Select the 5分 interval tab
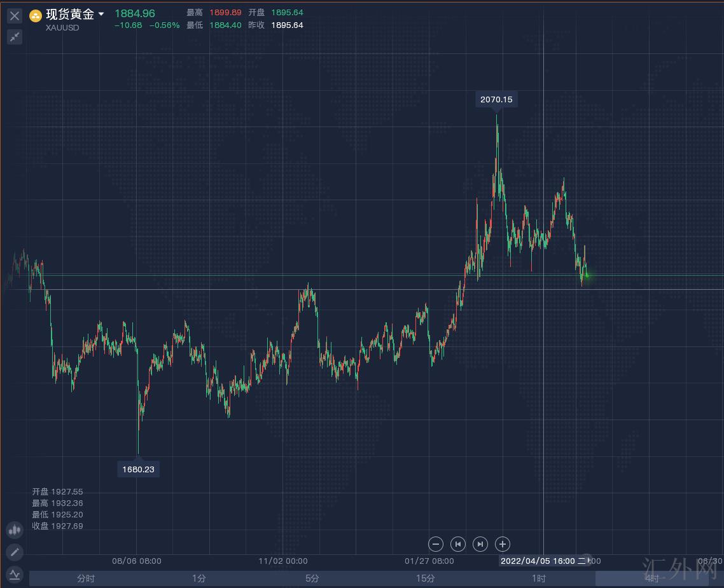724x588 pixels. click(312, 578)
